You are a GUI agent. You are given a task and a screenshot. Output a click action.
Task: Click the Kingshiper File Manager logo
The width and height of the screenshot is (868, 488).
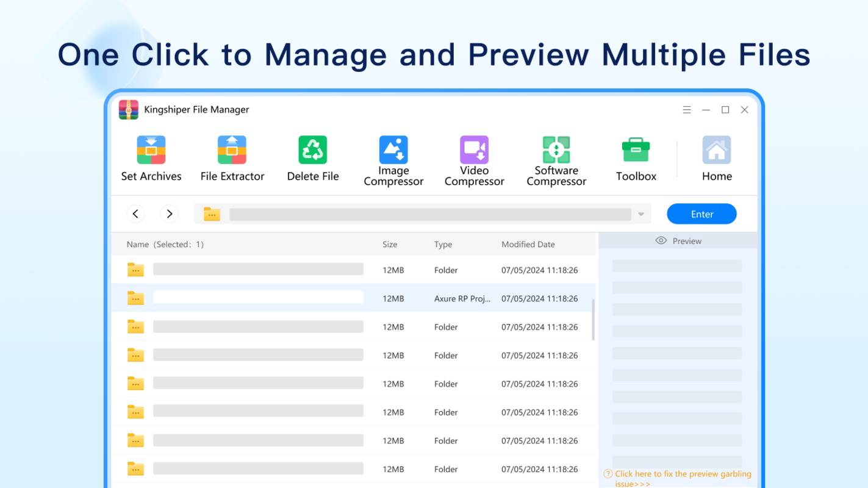[129, 110]
